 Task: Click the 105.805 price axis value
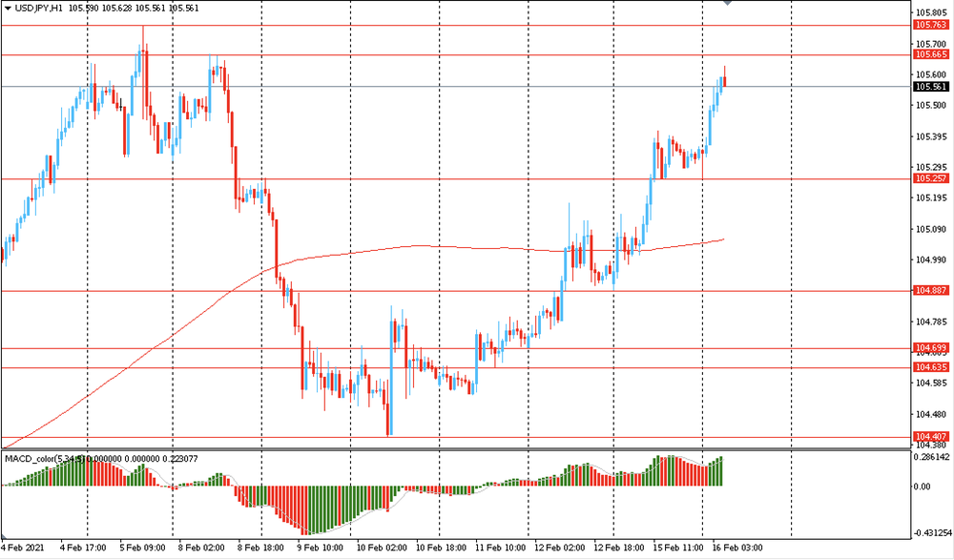(x=931, y=12)
